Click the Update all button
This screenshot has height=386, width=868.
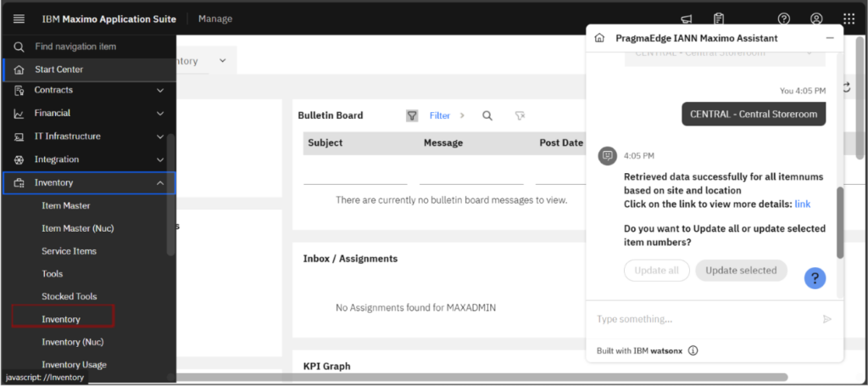[657, 271]
